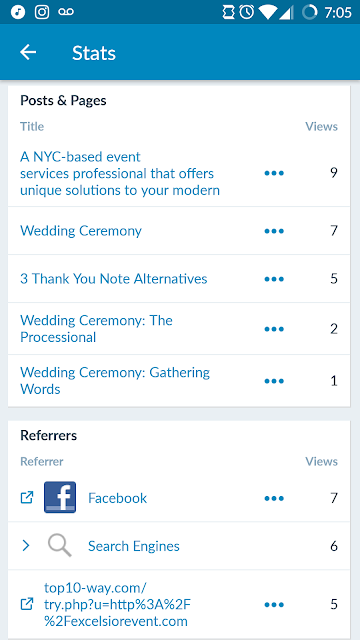Open more options for Gathering Words post
This screenshot has width=360, height=640.
click(x=274, y=381)
